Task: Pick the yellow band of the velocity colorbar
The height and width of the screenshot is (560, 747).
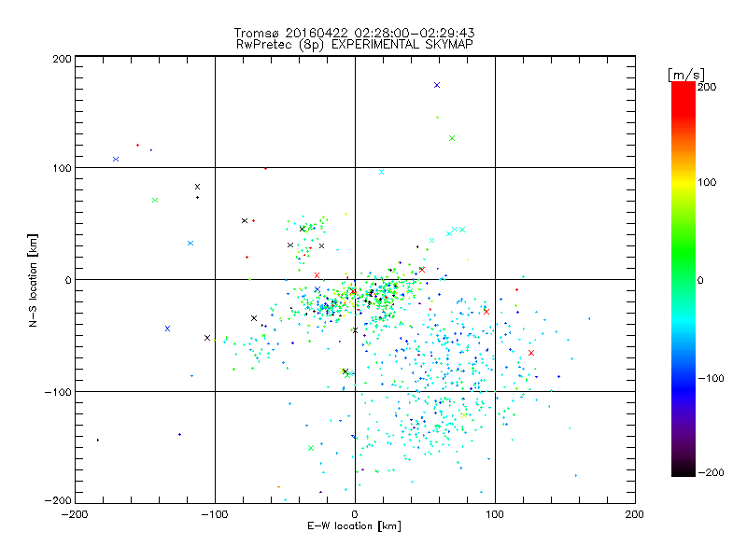Action: click(684, 183)
